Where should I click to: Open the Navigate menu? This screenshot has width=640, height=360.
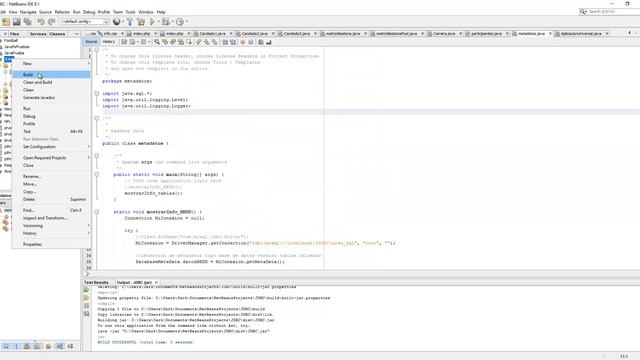click(28, 12)
